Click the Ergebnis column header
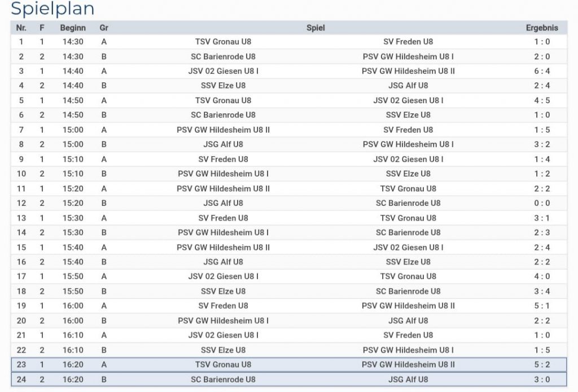578x392 pixels. point(542,28)
